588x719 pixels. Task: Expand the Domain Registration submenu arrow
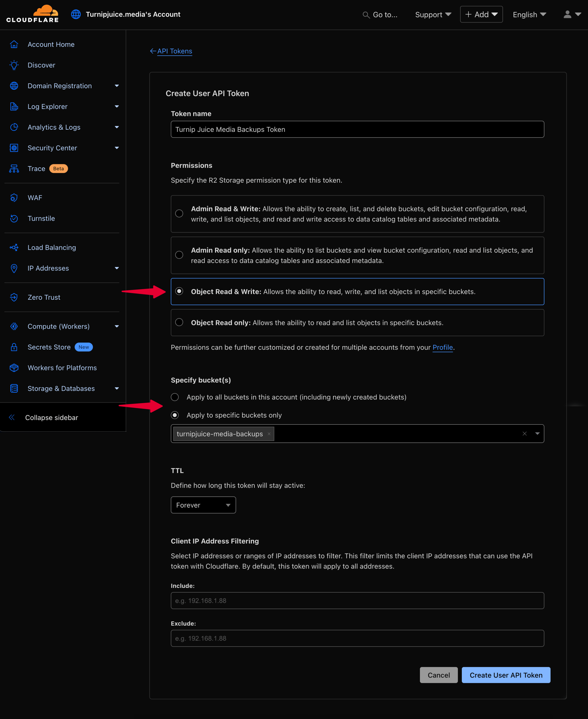pyautogui.click(x=117, y=86)
